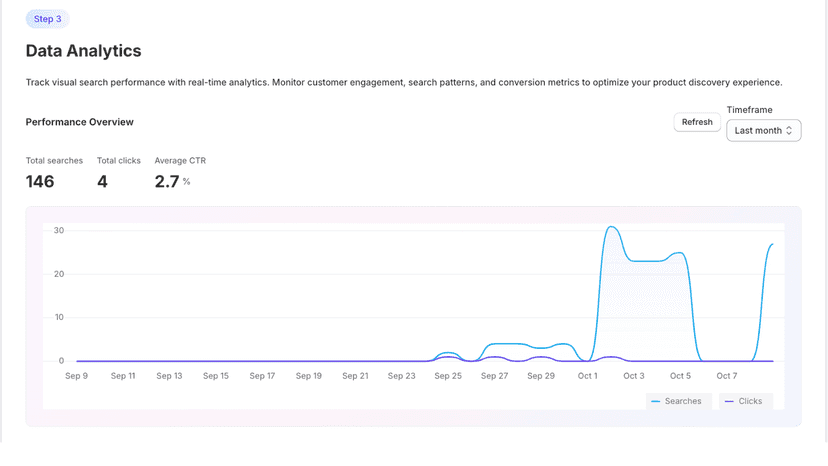Click the Timeframe label
The width and height of the screenshot is (828, 466).
[749, 110]
